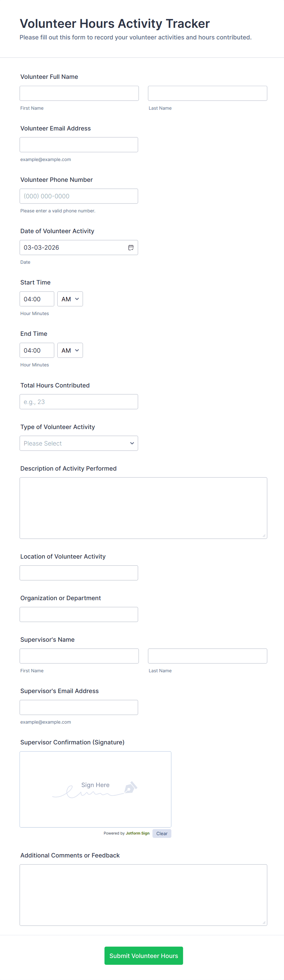
Task: Expand the End Time AM/PM dropdown
Action: pos(70,350)
